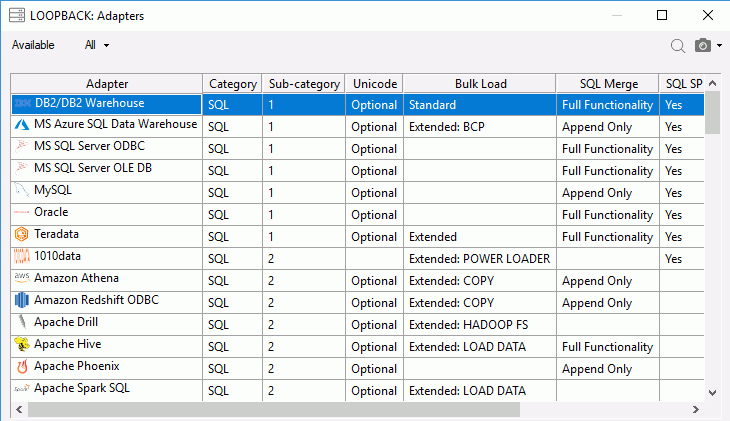The image size is (730, 421).
Task: Click the MS Azure SQL Data Warehouse icon
Action: (21, 124)
